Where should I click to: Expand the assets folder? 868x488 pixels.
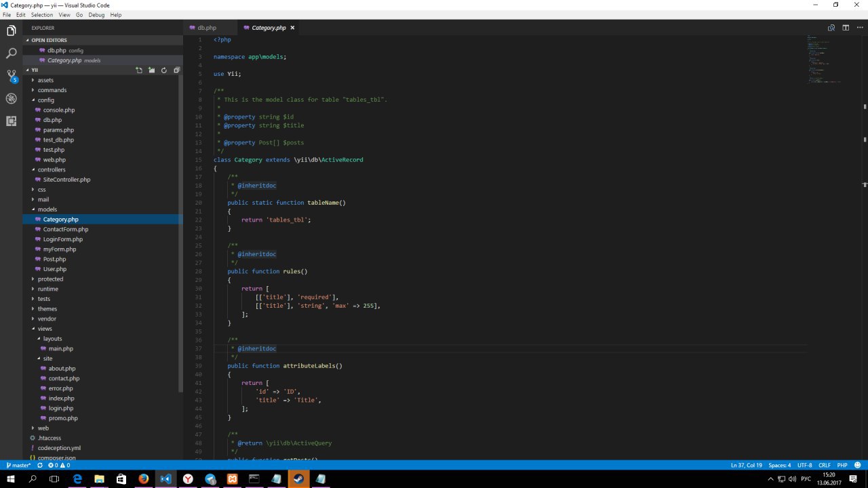(x=45, y=80)
